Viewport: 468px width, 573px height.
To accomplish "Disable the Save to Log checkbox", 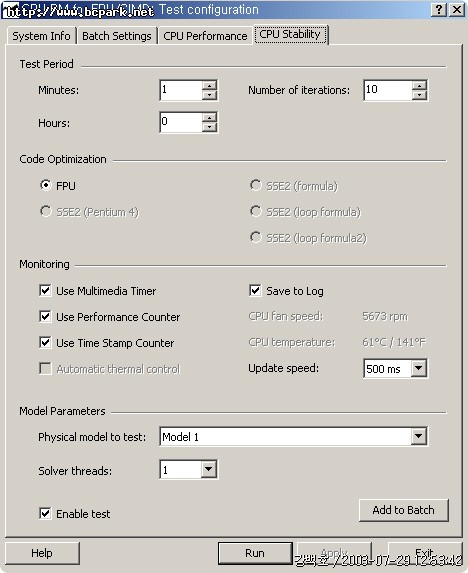I will (x=255, y=291).
